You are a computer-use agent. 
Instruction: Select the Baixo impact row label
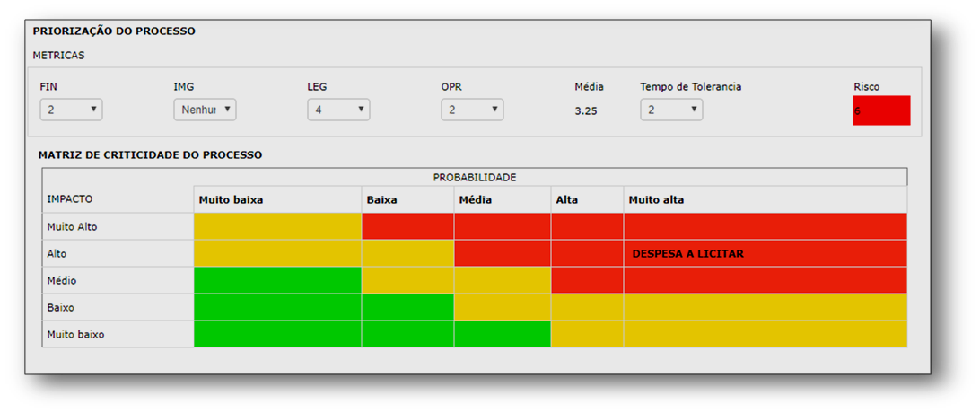point(118,307)
